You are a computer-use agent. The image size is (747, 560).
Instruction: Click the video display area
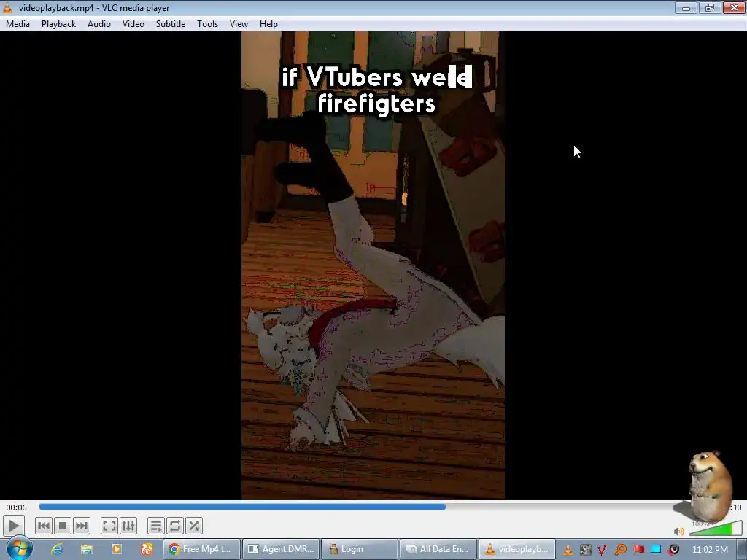pos(373,265)
